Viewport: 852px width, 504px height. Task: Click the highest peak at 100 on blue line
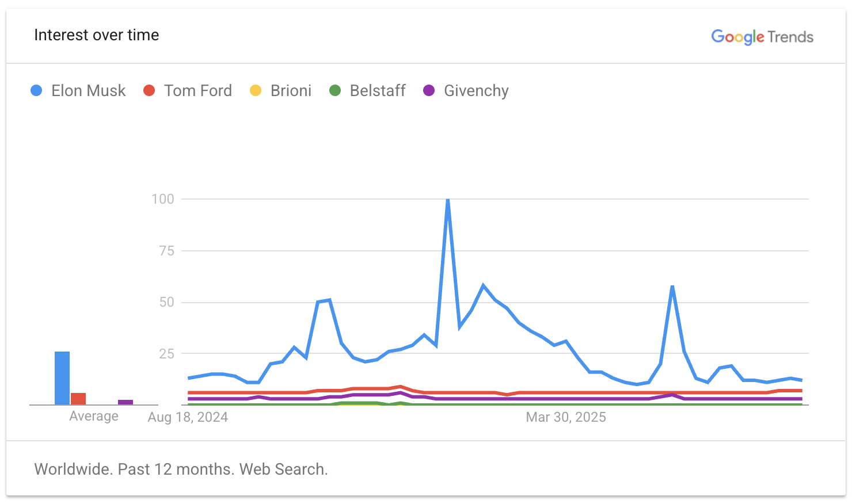(448, 200)
